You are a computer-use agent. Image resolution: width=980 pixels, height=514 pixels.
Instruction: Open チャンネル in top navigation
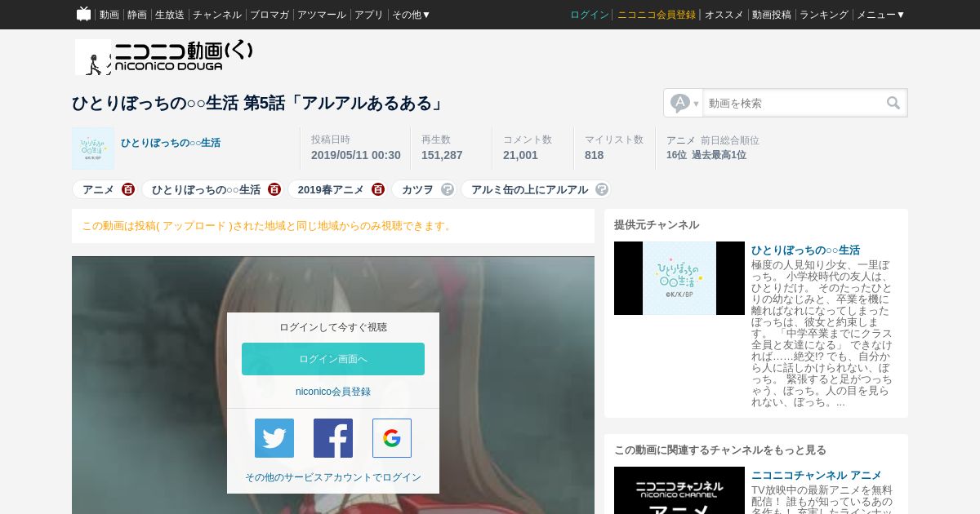pyautogui.click(x=217, y=15)
